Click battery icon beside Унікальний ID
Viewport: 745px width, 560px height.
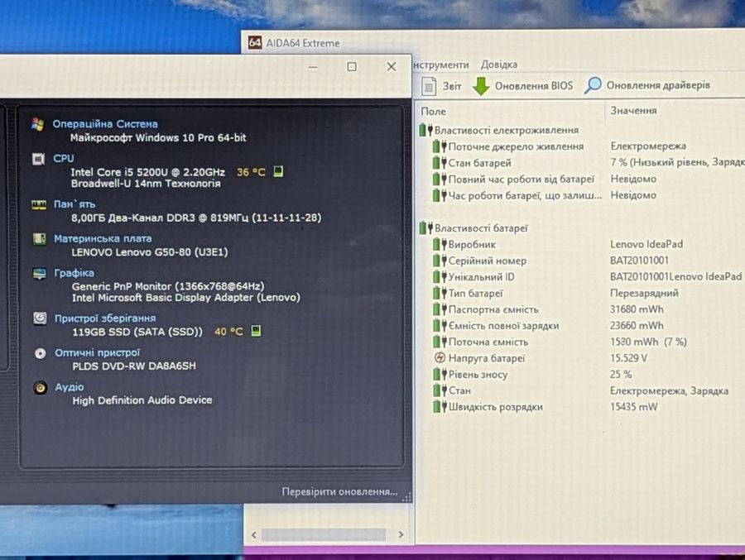click(440, 277)
